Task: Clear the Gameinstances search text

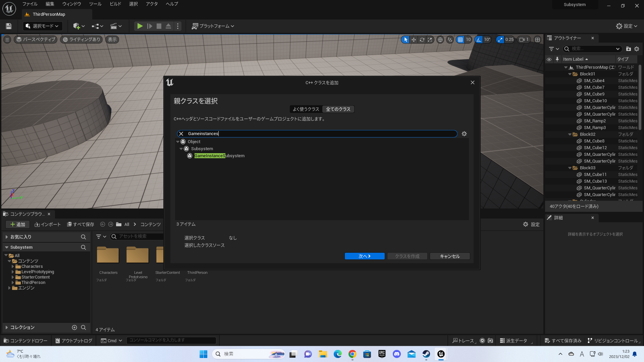Action: [x=181, y=134]
